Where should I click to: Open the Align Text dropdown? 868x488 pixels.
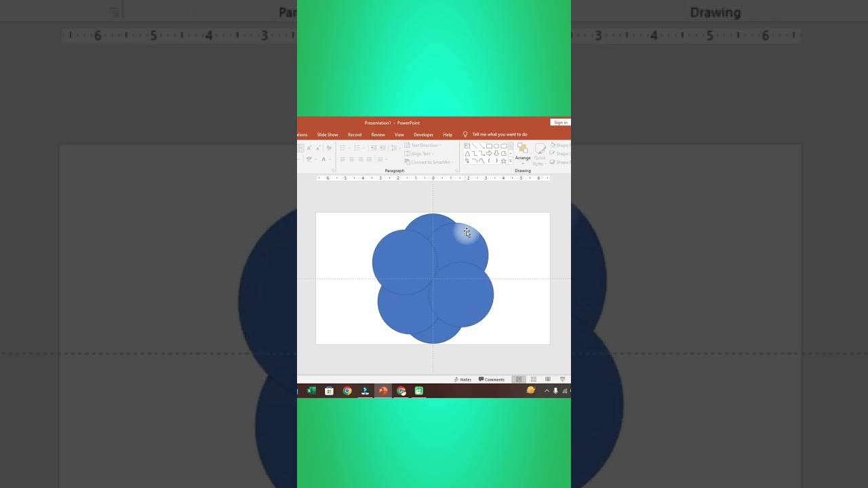[420, 154]
